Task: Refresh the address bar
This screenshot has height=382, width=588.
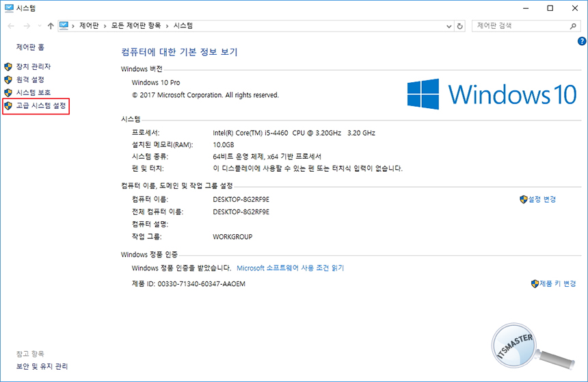Action: [459, 26]
